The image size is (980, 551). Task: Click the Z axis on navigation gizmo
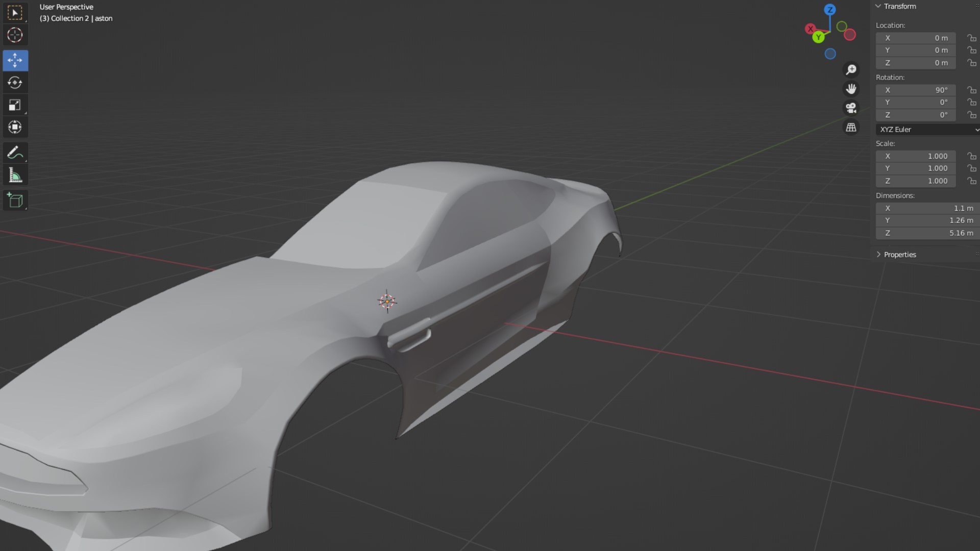(x=830, y=10)
